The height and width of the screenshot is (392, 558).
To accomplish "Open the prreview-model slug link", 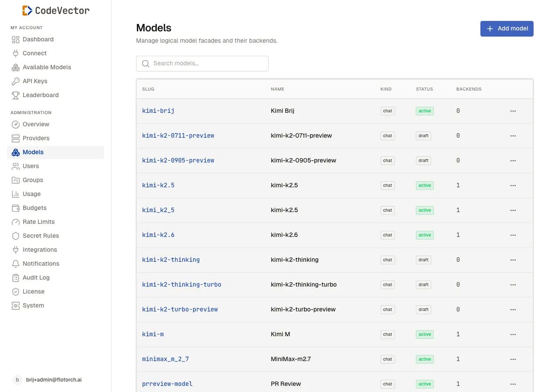I will click(x=167, y=384).
